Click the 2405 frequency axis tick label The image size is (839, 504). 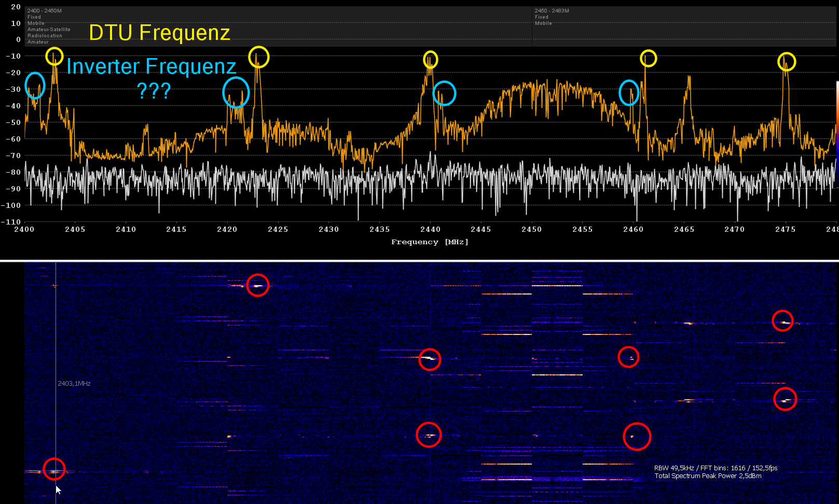click(75, 229)
